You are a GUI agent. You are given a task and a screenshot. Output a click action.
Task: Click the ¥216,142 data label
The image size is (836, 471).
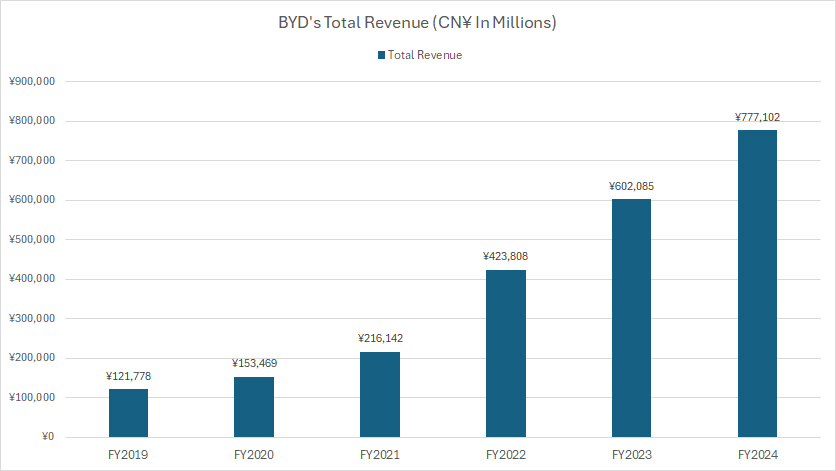tap(380, 339)
